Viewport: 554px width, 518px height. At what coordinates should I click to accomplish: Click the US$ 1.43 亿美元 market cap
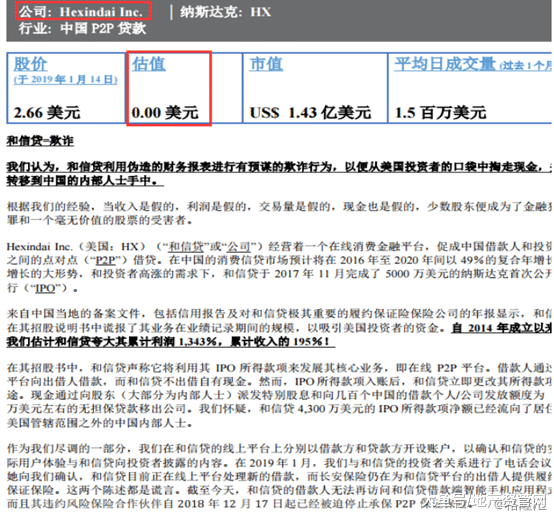point(310,113)
